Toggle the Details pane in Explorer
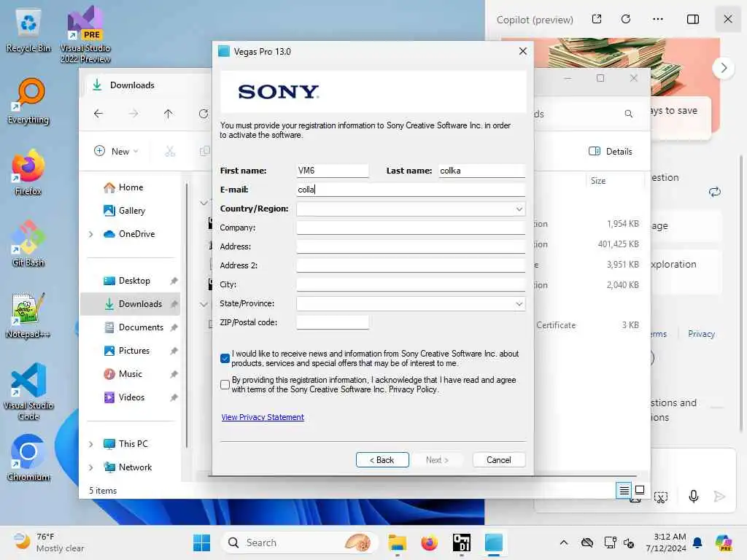The image size is (747, 560). [x=611, y=152]
